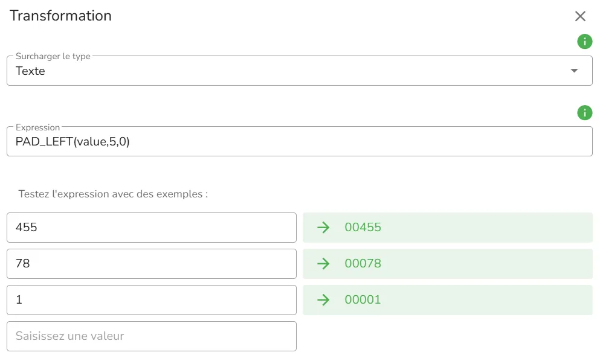Open the Surcharger le type dropdown

point(300,71)
